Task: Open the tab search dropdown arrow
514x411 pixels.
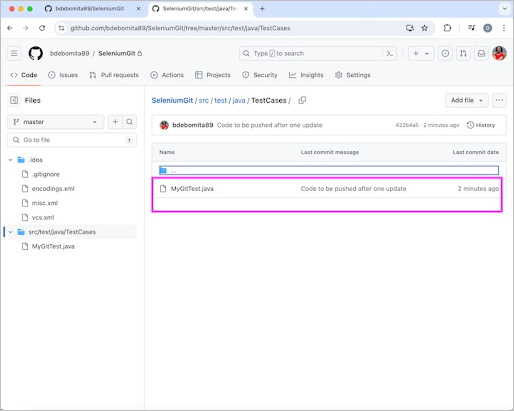Action: [x=505, y=9]
